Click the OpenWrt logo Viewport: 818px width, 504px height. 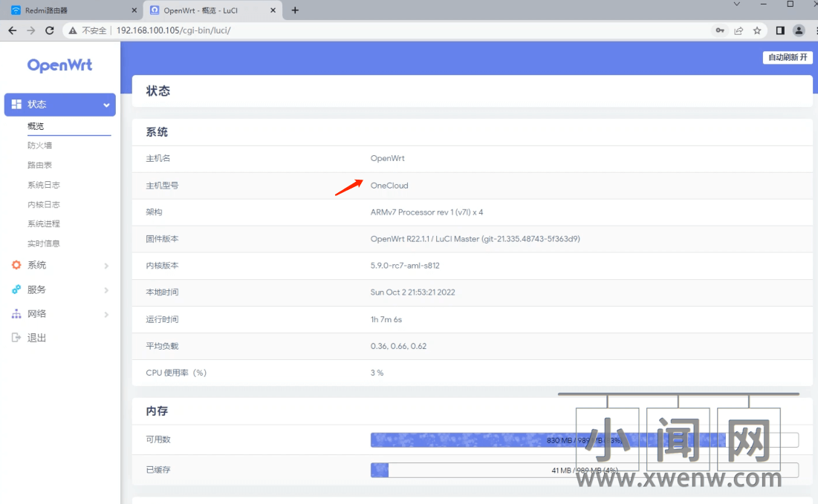pyautogui.click(x=59, y=65)
